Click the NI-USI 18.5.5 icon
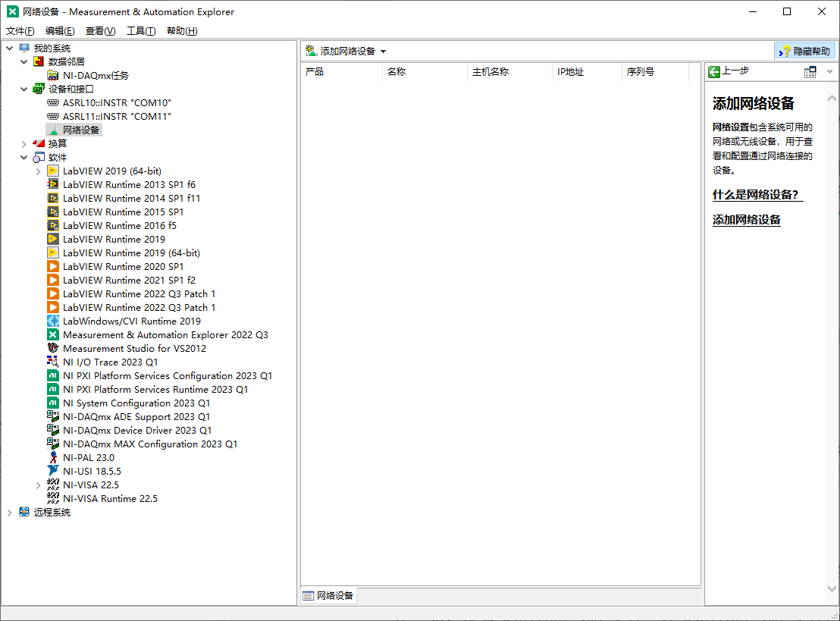 click(x=53, y=471)
